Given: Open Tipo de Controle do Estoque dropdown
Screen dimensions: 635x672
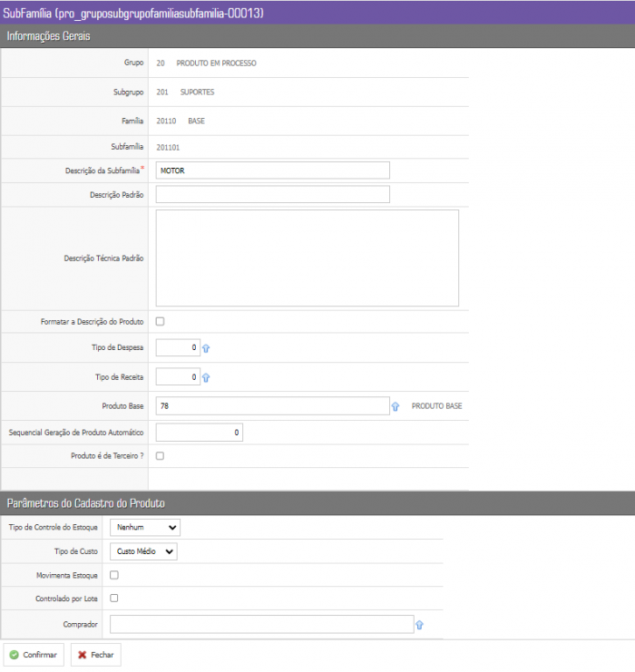Looking at the screenshot, I should click(145, 527).
